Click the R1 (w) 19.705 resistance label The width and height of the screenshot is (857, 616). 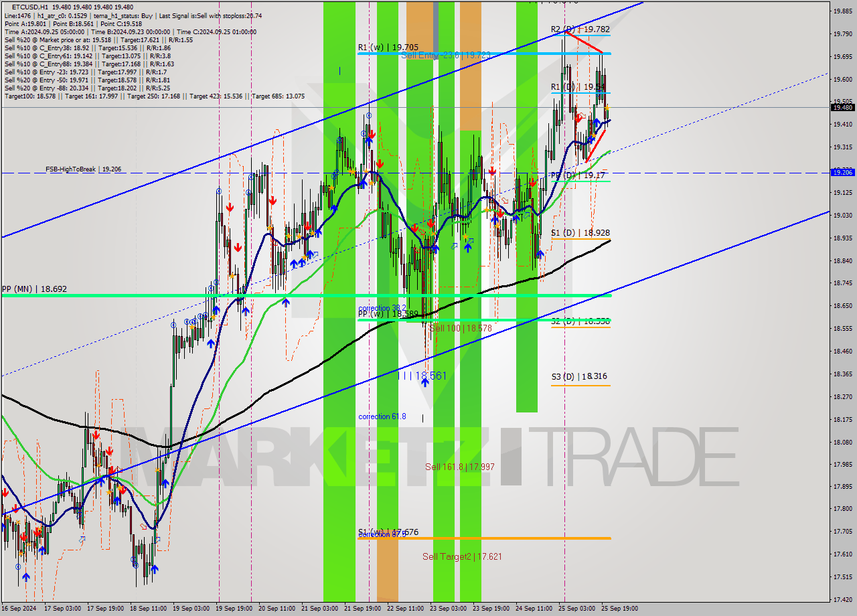(x=388, y=48)
